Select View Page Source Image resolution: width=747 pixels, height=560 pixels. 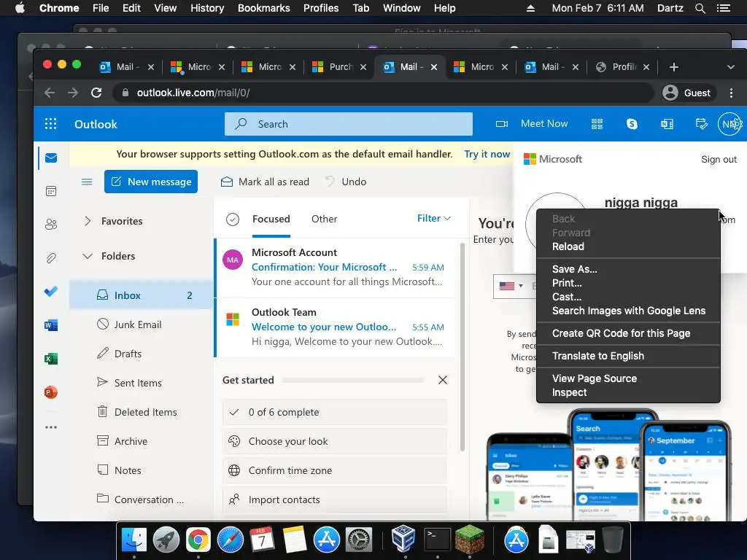coord(628,378)
